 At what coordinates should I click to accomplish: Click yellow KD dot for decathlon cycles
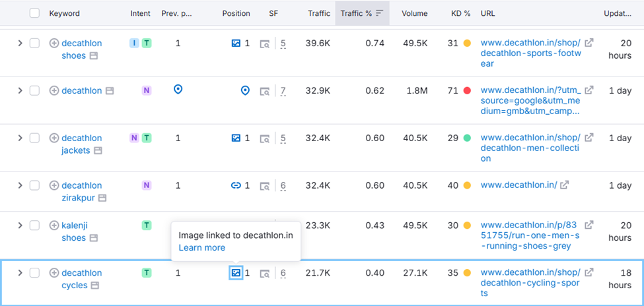[467, 273]
